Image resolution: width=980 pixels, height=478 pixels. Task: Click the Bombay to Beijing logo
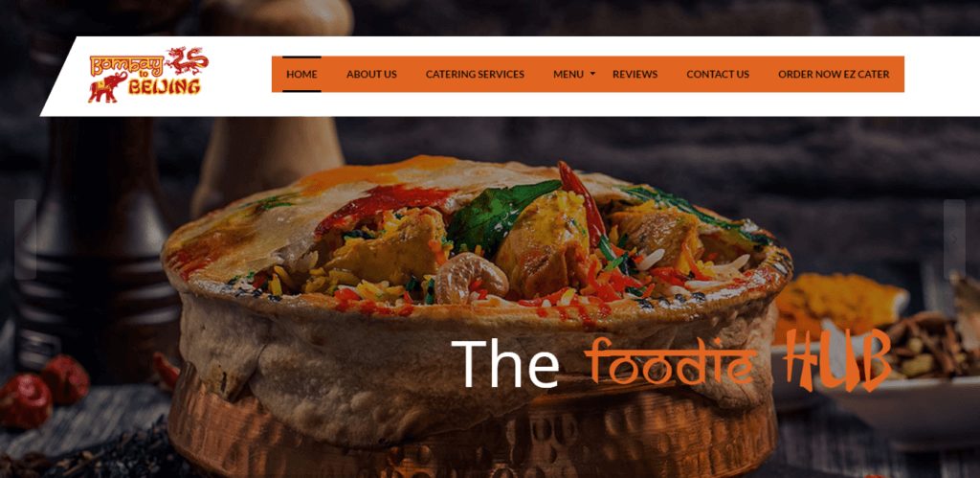click(148, 75)
